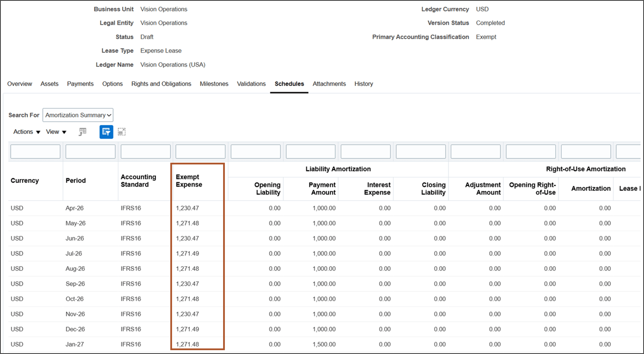Sort by the Currency column header
644x354 pixels.
click(x=25, y=181)
